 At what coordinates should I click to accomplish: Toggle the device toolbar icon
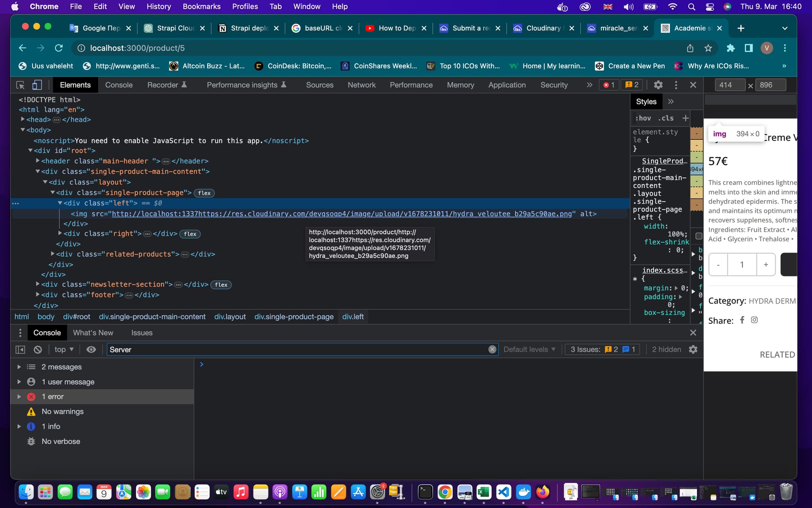click(x=37, y=85)
